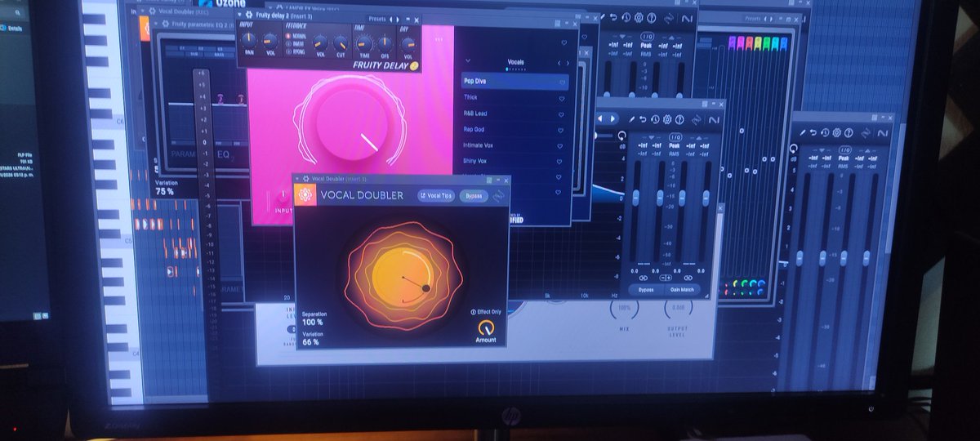Toggle I/O switch in Ozone window overlapping mixer faders
Viewport: 980px width, 441px height.
(844, 149)
